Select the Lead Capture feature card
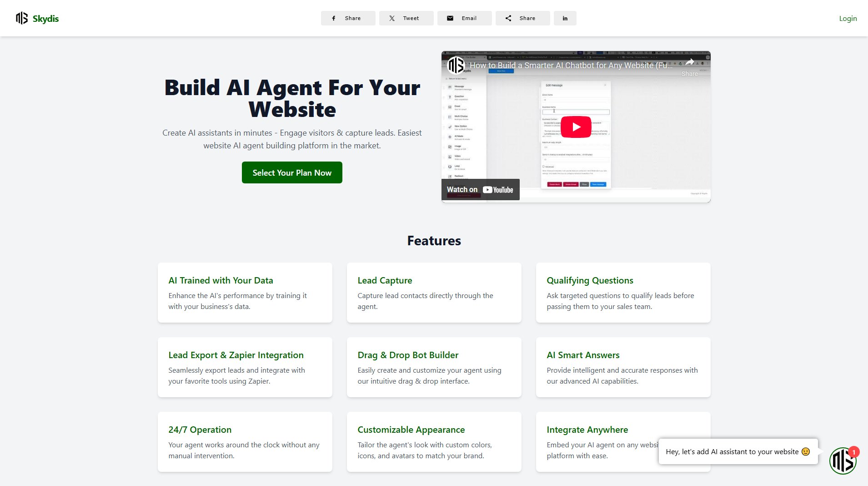Screen dimensions: 868x486 [434, 293]
